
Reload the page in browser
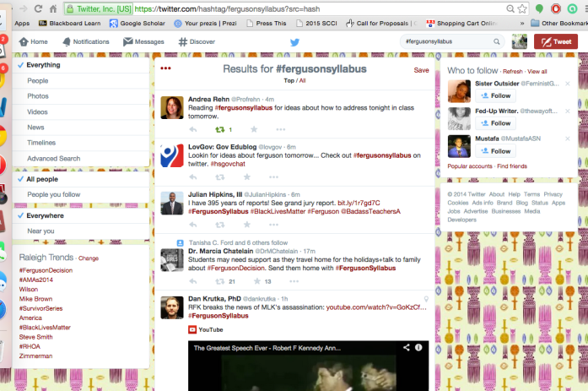point(38,8)
